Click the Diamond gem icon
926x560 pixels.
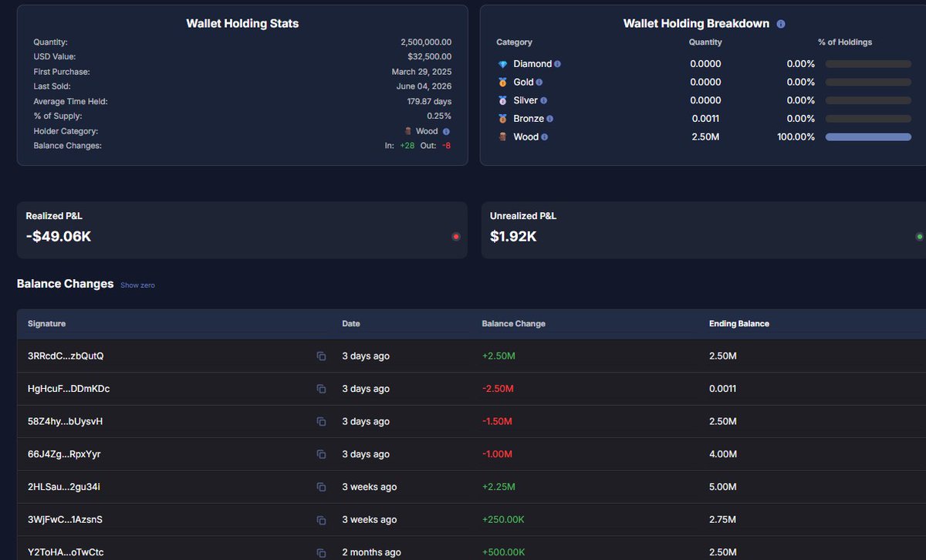coord(503,64)
